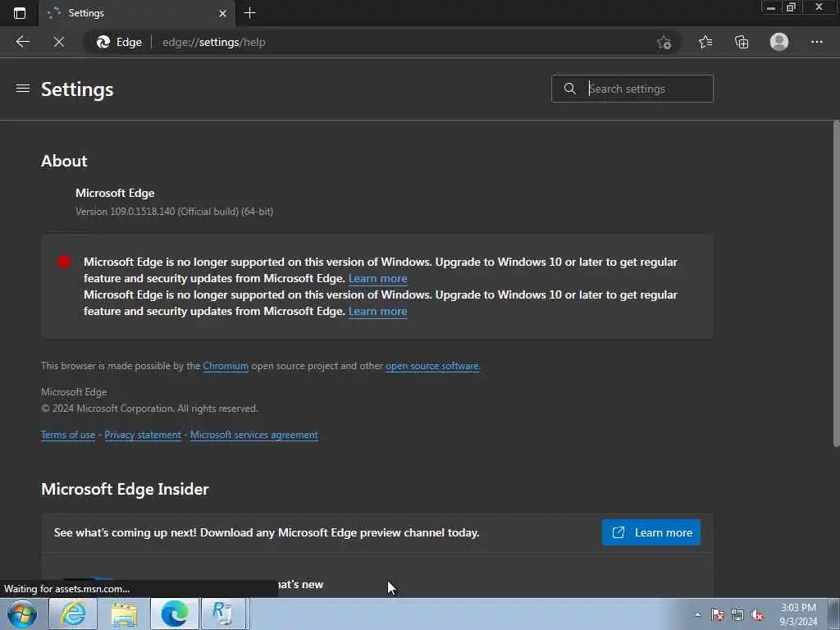
Task: Click the Action Center flag icon
Action: pyautogui.click(x=717, y=614)
